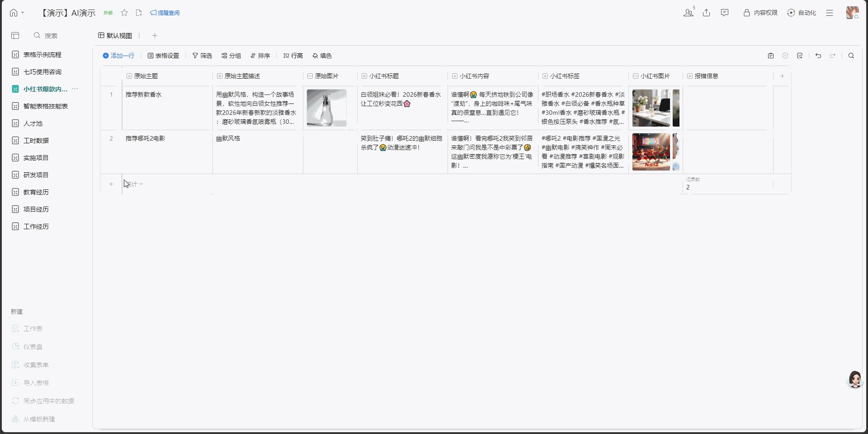Open the search icon in toolbar
This screenshot has width=868, height=434.
point(851,56)
